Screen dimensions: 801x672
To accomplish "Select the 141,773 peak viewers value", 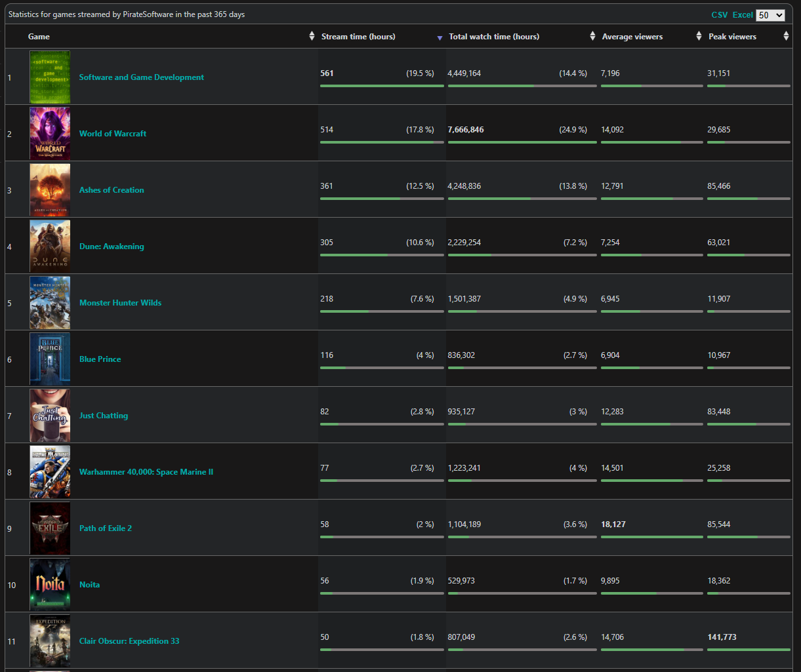I will pos(722,637).
